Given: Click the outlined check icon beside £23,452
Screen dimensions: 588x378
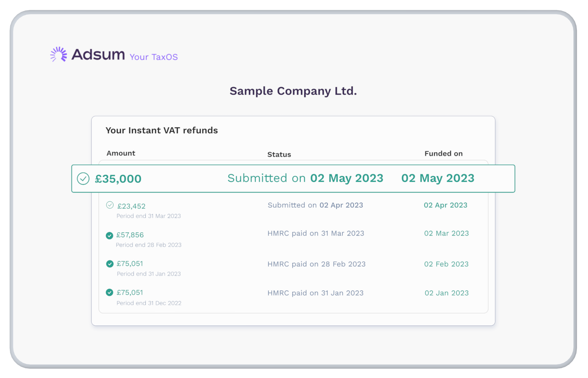Looking at the screenshot, I should coord(110,205).
